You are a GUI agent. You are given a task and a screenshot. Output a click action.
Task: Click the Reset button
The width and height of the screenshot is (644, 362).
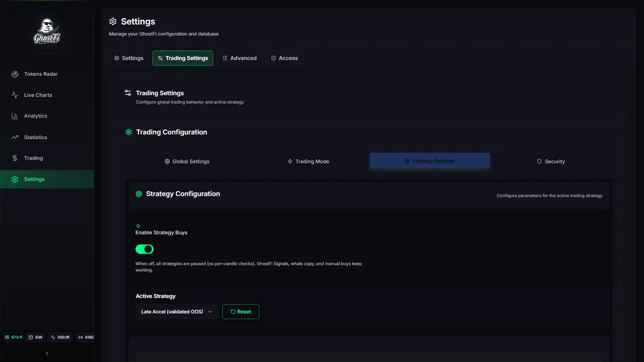click(x=241, y=312)
